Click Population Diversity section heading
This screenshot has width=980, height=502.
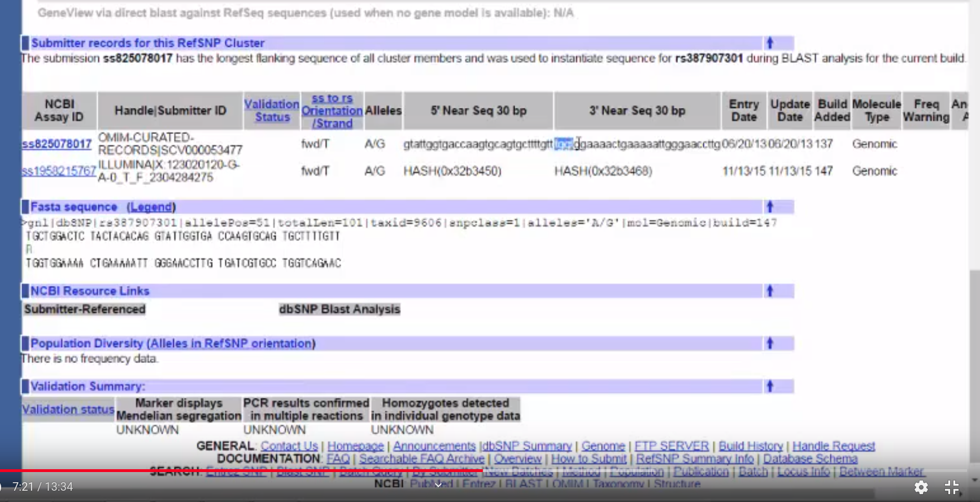click(x=173, y=343)
